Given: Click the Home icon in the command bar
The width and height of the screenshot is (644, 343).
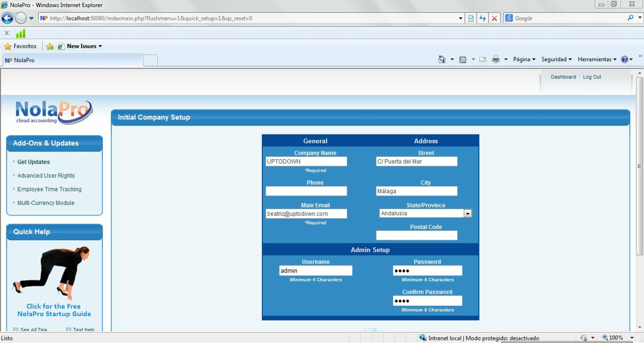Looking at the screenshot, I should [442, 59].
